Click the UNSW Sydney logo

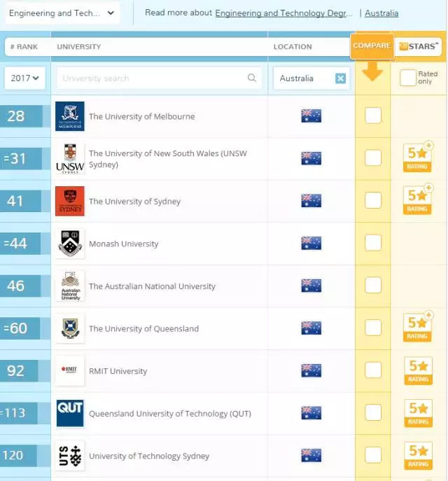click(x=70, y=159)
